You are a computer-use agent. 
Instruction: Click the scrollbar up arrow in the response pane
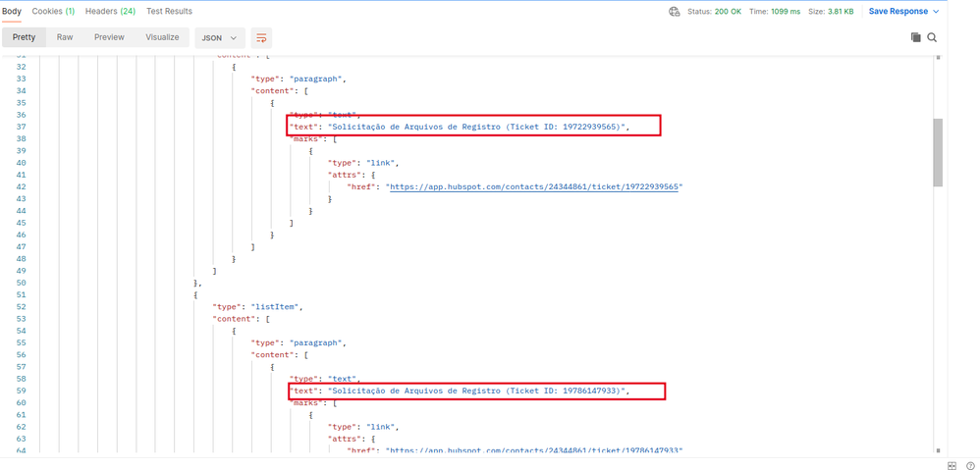click(938, 58)
